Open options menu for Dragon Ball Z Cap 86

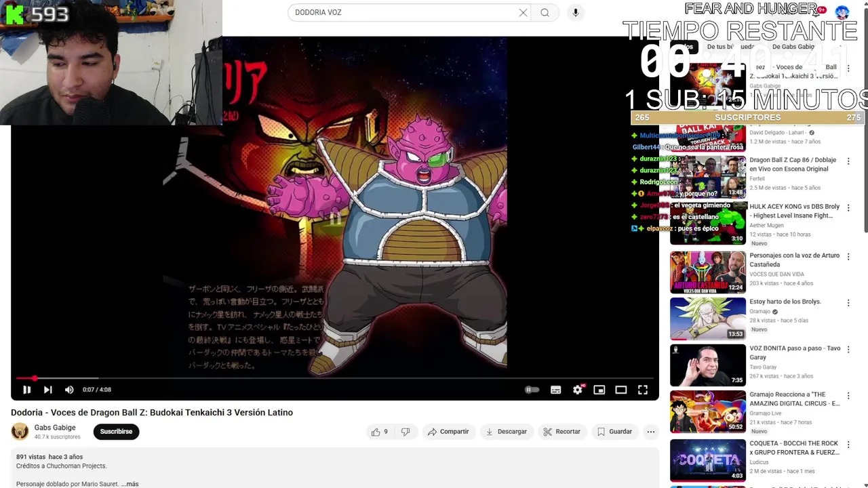click(x=848, y=161)
